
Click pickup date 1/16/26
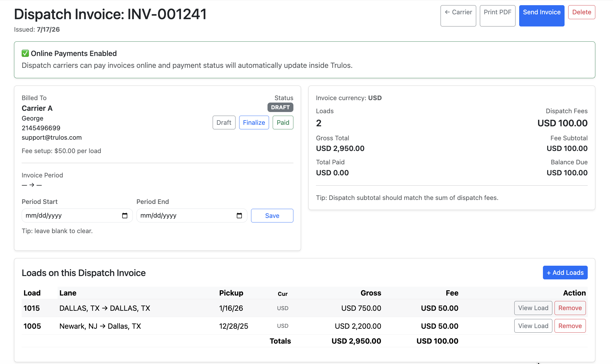[231, 308]
